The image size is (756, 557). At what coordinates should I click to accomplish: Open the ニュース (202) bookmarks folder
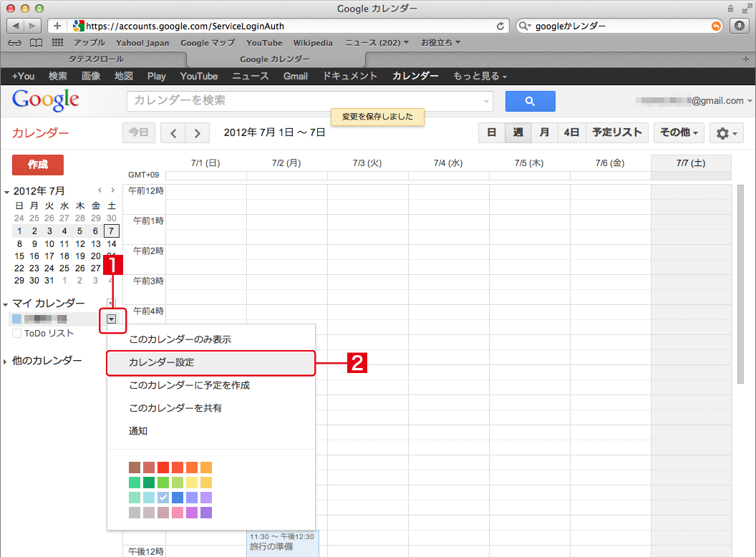tap(377, 43)
